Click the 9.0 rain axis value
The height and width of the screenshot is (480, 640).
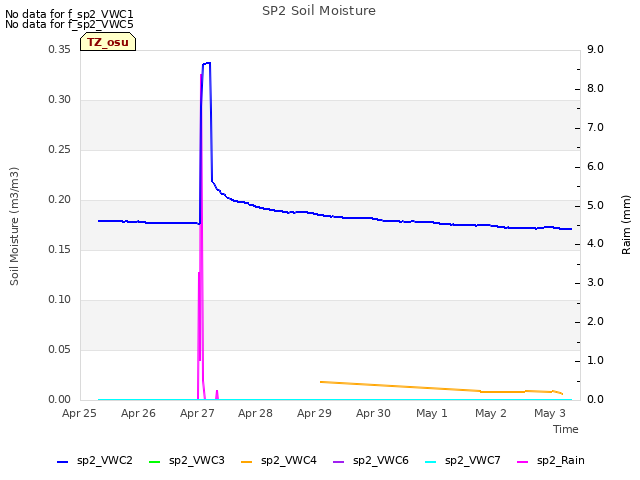[596, 49]
